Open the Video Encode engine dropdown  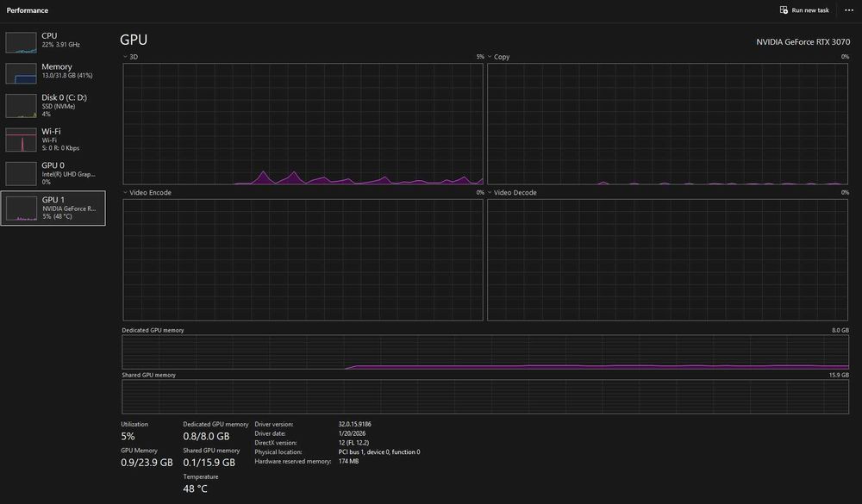[147, 192]
